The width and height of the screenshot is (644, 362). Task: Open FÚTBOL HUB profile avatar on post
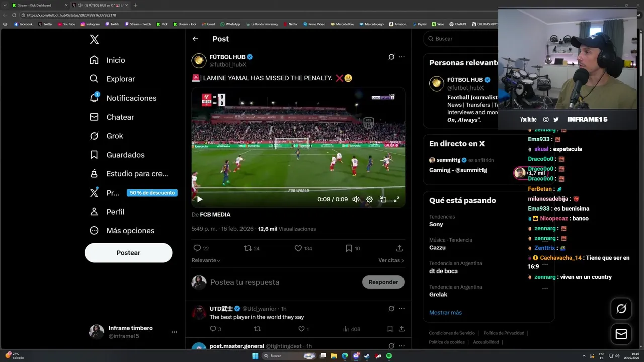click(x=199, y=61)
